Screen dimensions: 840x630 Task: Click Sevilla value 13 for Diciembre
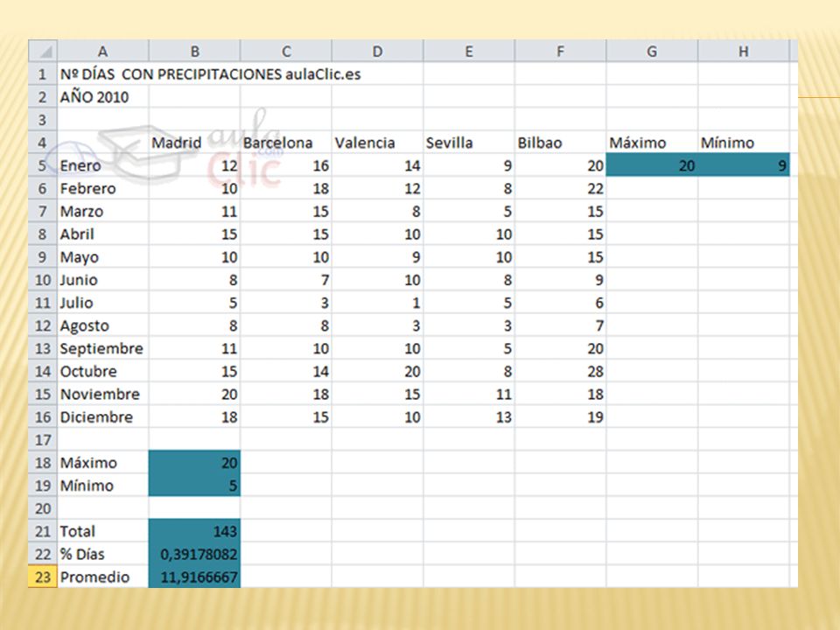[469, 416]
